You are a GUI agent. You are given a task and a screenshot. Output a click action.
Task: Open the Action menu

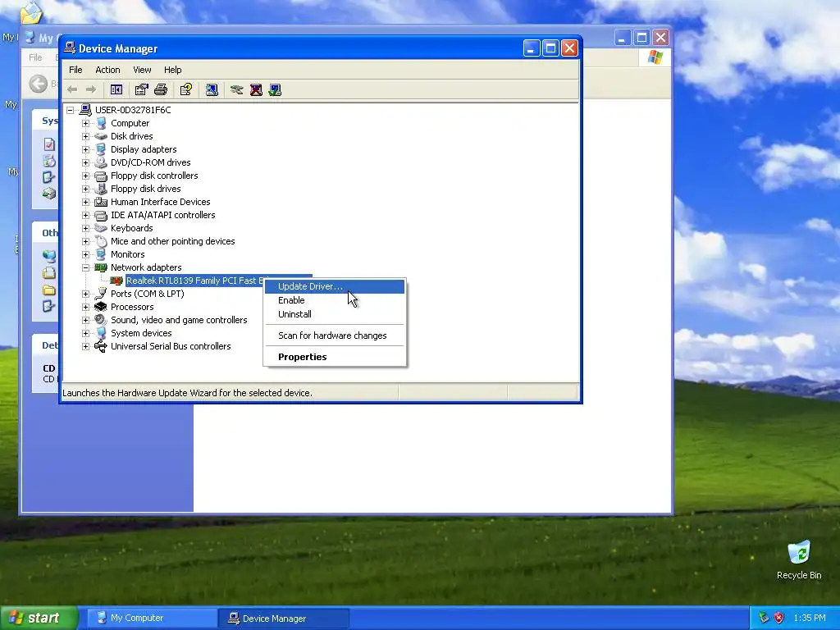pyautogui.click(x=107, y=70)
